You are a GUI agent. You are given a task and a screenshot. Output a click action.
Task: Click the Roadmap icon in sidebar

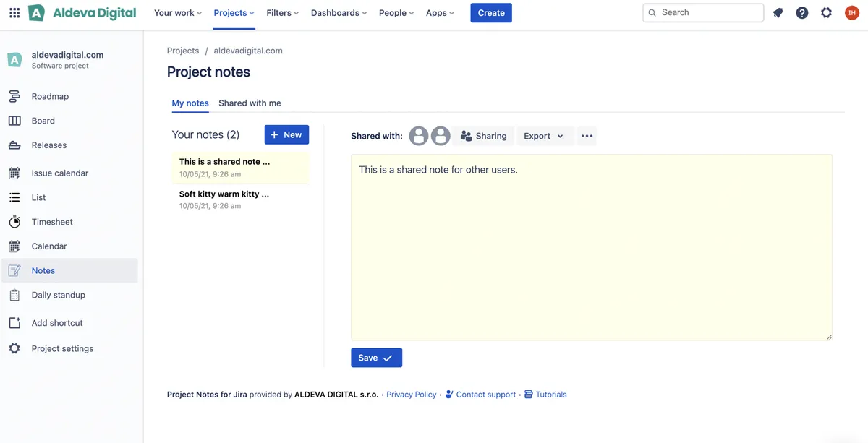(x=14, y=96)
